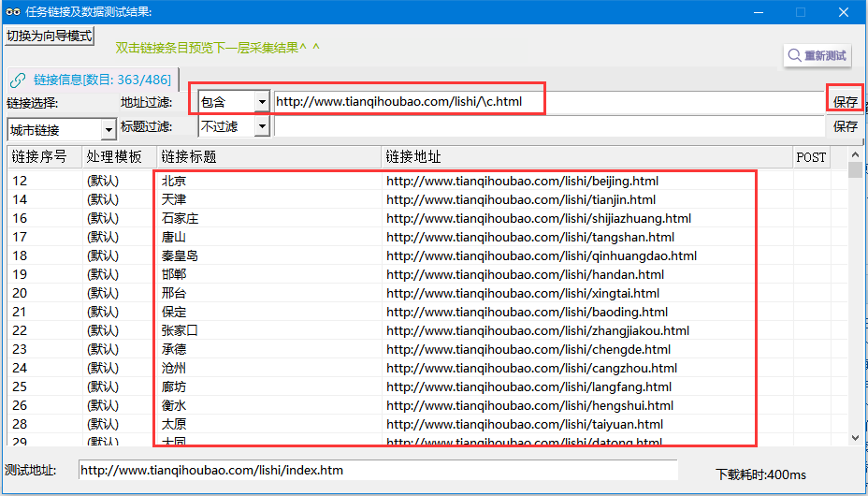The width and height of the screenshot is (868, 496).
Task: Save the address filter with 保存
Action: pyautogui.click(x=846, y=101)
